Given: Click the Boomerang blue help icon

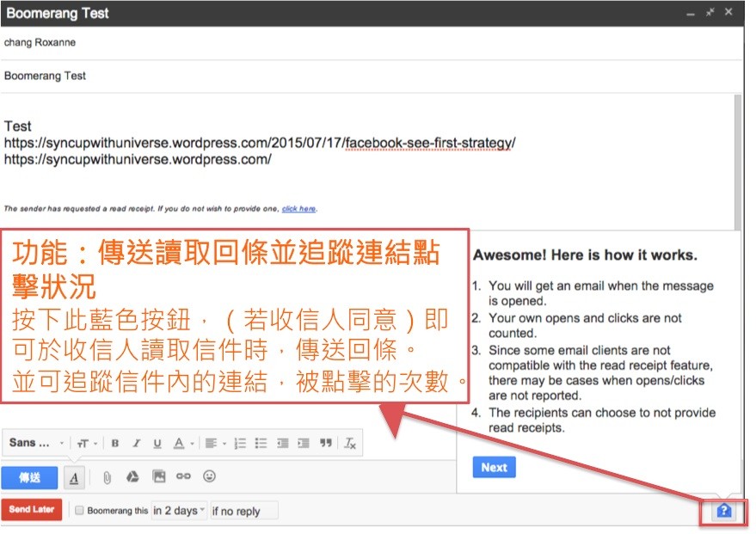Looking at the screenshot, I should [x=723, y=511].
